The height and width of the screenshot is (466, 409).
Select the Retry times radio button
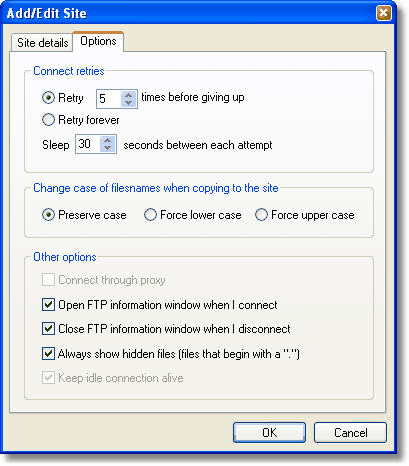48,98
